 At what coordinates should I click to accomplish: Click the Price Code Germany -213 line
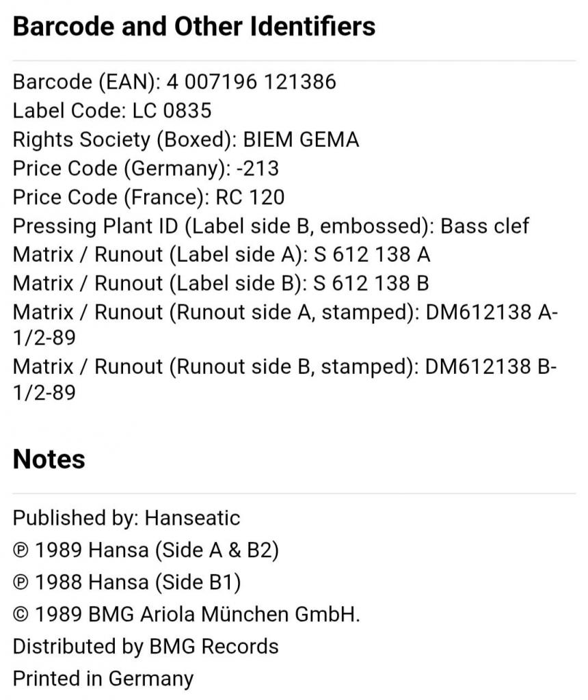pos(146,169)
